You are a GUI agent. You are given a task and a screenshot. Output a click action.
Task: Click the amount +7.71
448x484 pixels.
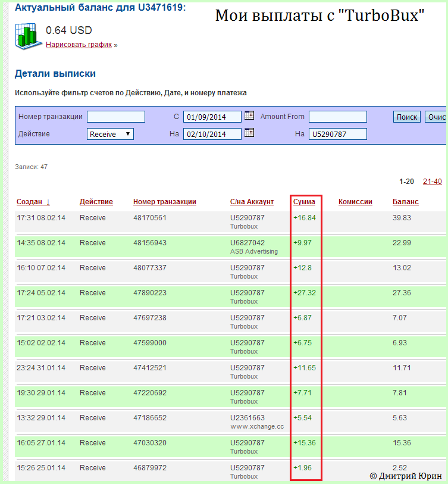pyautogui.click(x=302, y=393)
